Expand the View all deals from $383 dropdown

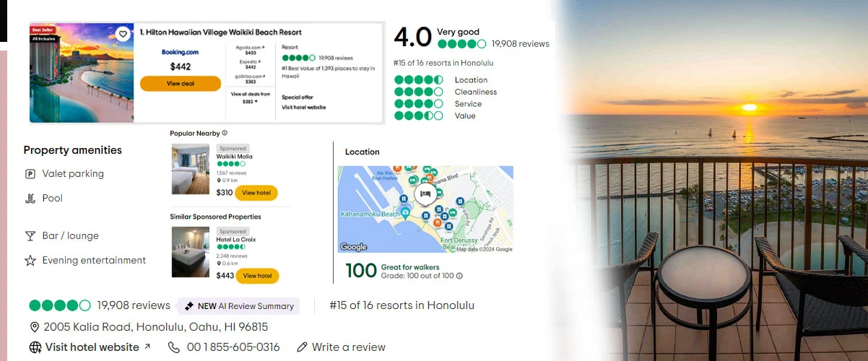click(x=251, y=102)
